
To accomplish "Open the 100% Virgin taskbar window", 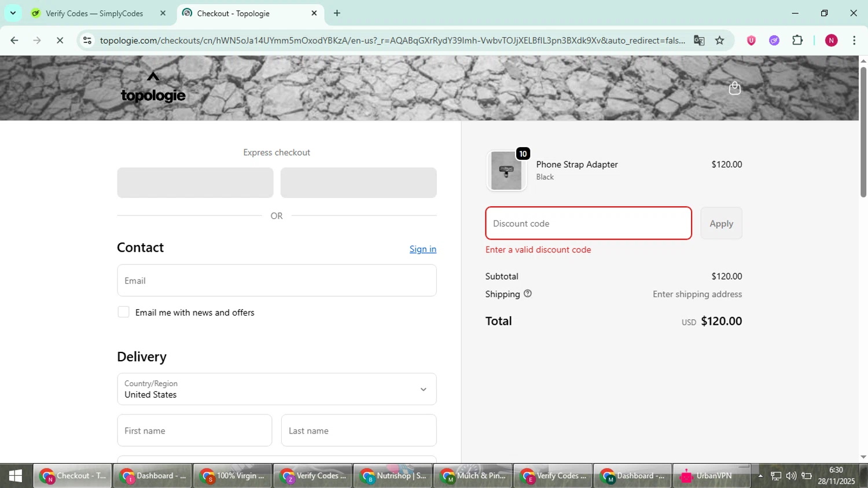I will coord(232,476).
